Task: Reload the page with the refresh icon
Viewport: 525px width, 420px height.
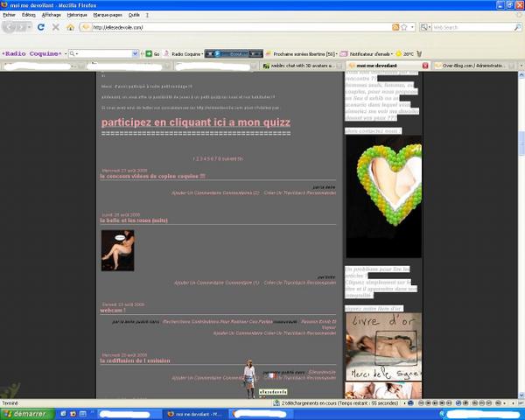Action: [x=41, y=27]
